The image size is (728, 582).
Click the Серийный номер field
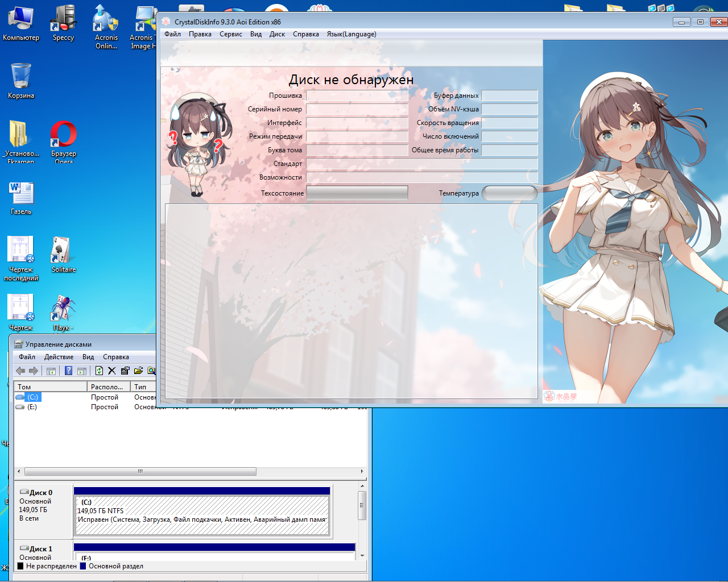(357, 109)
